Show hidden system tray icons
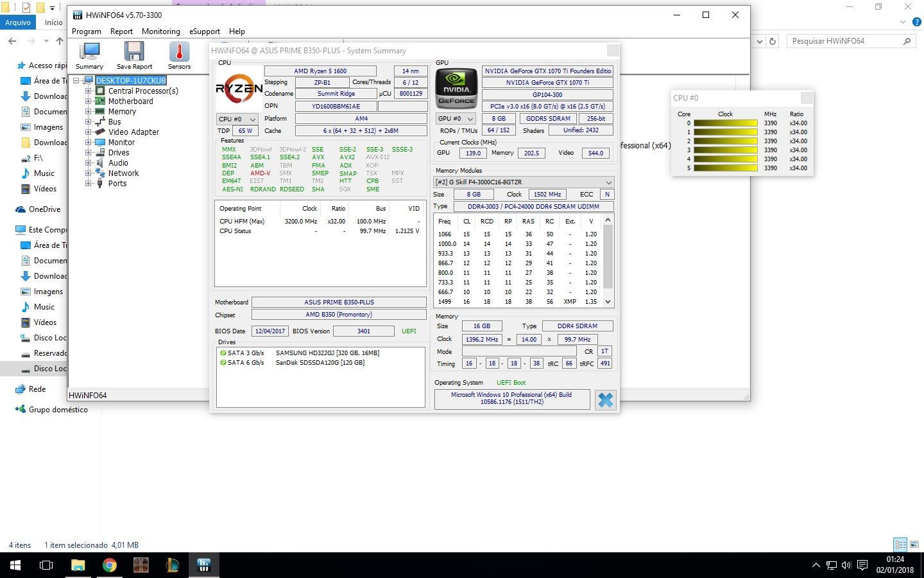 [816, 565]
